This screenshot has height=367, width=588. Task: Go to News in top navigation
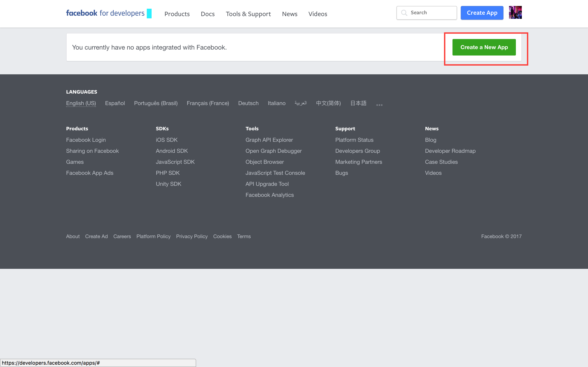pos(290,14)
